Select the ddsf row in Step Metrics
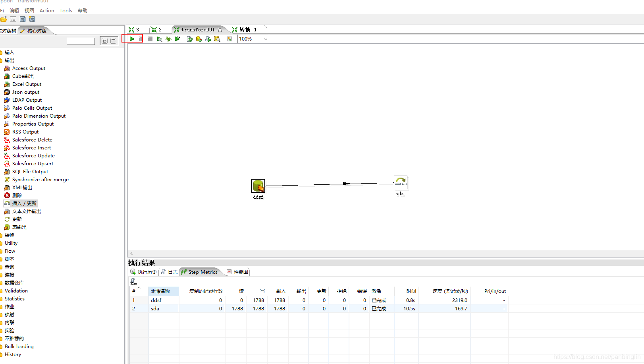This screenshot has width=644, height=364. pyautogui.click(x=318, y=300)
